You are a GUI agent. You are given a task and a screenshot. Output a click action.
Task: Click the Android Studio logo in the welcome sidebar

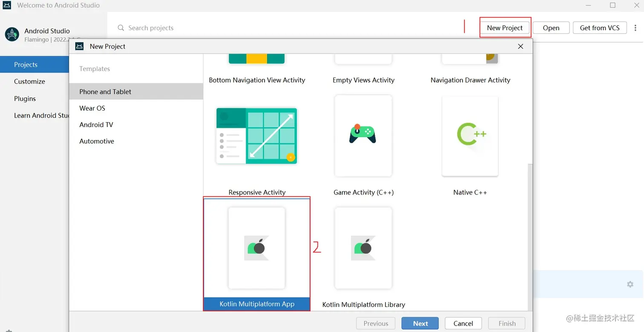pos(12,34)
